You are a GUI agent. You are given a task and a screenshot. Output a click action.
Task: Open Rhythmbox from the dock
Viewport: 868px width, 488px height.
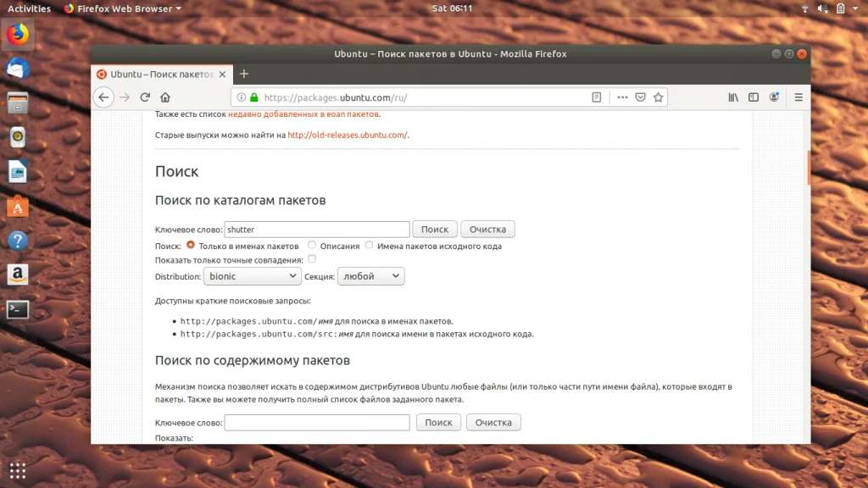18,137
